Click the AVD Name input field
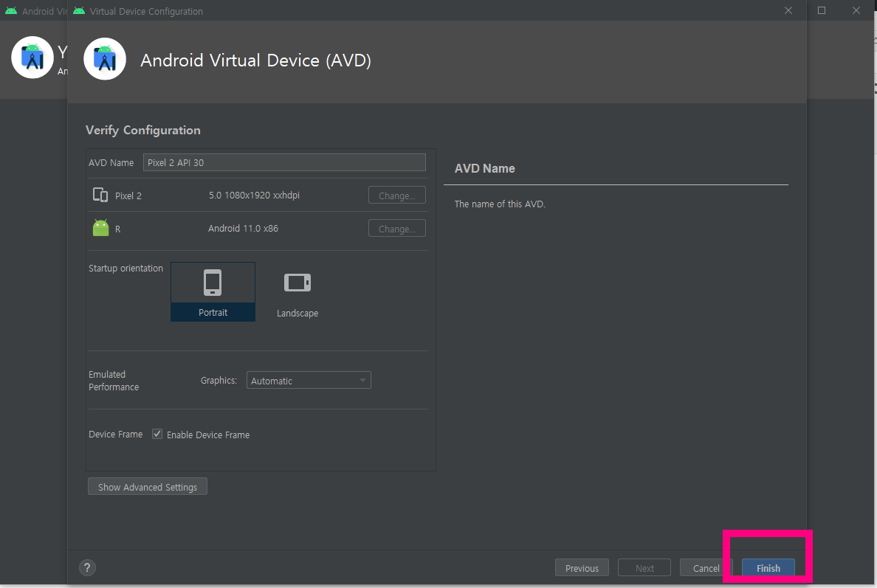This screenshot has width=877, height=588. pyautogui.click(x=284, y=162)
